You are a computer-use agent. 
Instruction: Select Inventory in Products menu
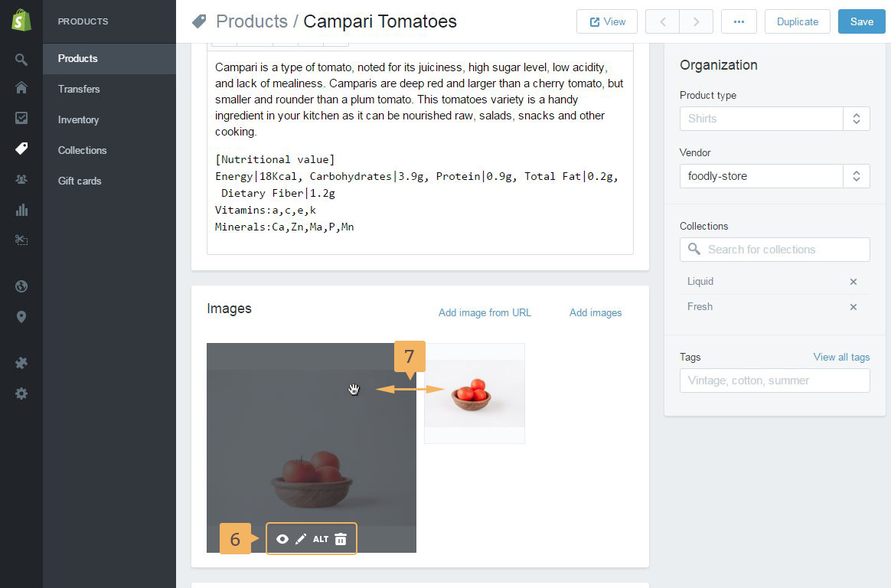click(x=78, y=119)
